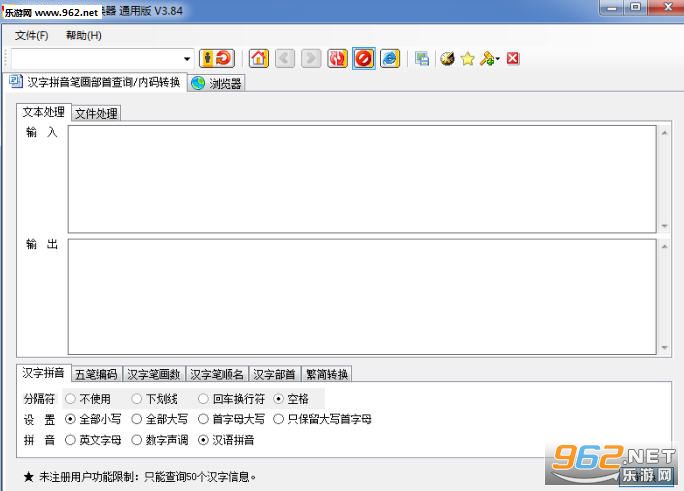
Task: Click the paint palette skin icon
Action: pyautogui.click(x=447, y=58)
